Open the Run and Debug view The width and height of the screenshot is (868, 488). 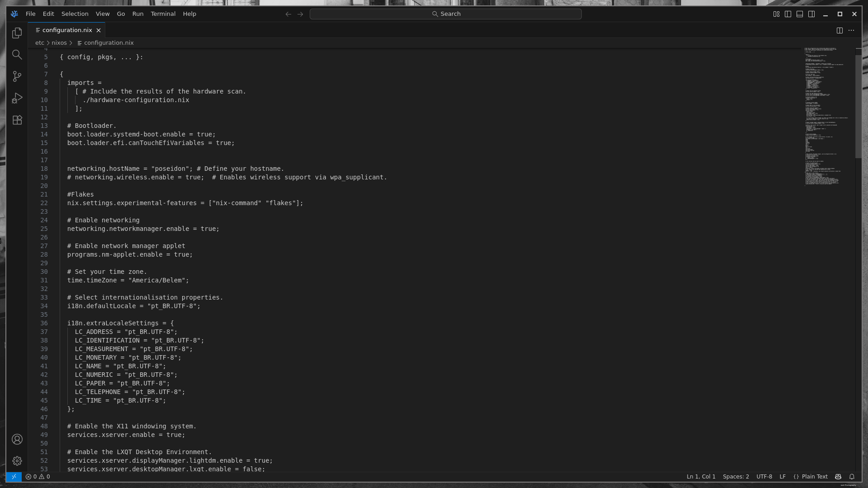(x=17, y=98)
